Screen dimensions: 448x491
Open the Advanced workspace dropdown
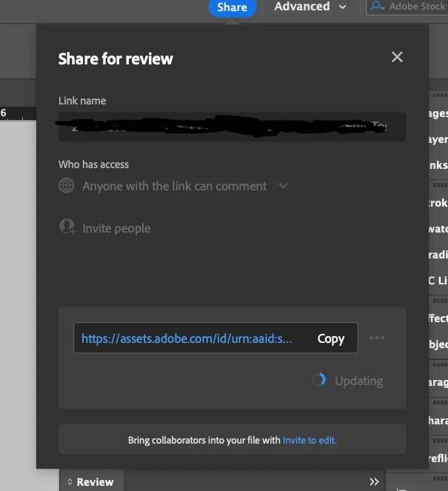310,7
